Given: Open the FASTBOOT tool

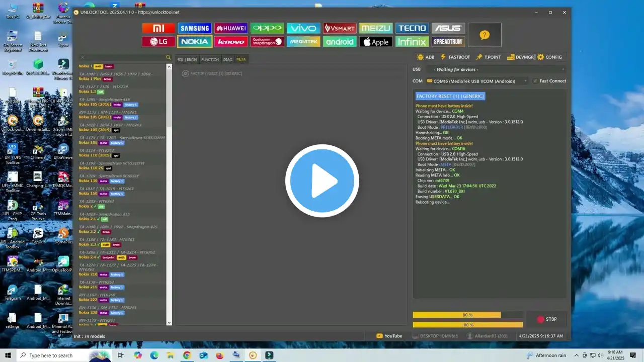Looking at the screenshot, I should [x=455, y=57].
